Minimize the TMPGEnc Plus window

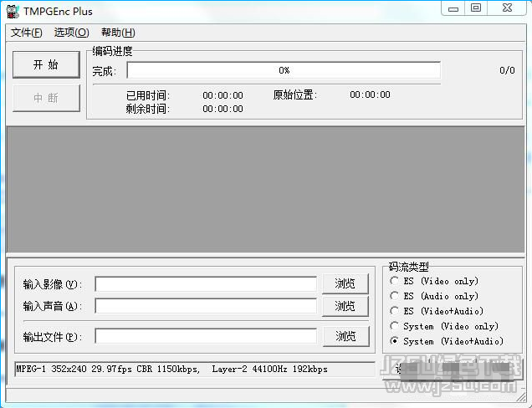coord(453,8)
